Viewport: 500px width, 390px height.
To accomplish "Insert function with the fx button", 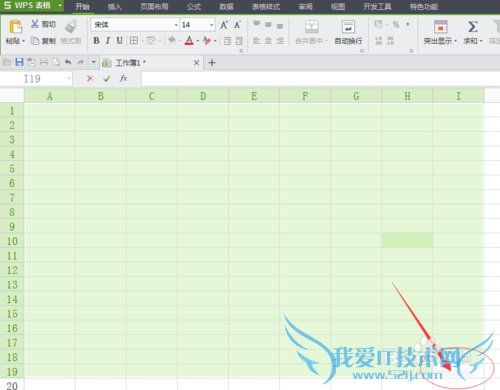I will tap(123, 78).
